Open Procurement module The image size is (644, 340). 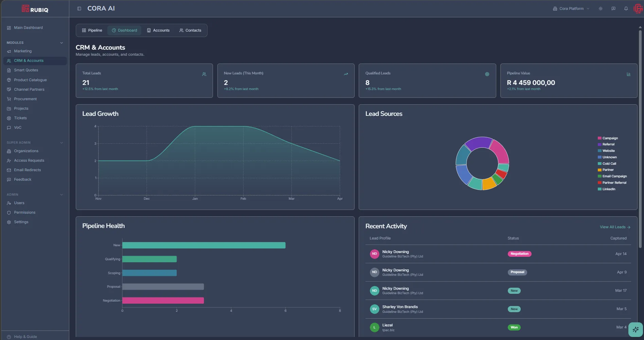[x=25, y=99]
